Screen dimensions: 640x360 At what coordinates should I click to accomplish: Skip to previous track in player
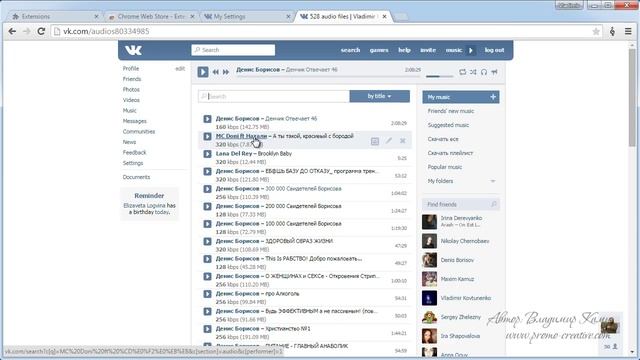[216, 72]
